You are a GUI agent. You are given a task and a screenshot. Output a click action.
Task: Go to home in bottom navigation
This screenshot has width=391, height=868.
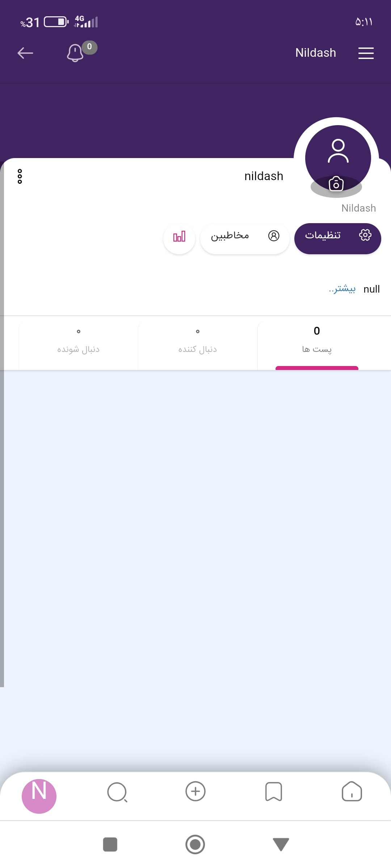pos(352,792)
